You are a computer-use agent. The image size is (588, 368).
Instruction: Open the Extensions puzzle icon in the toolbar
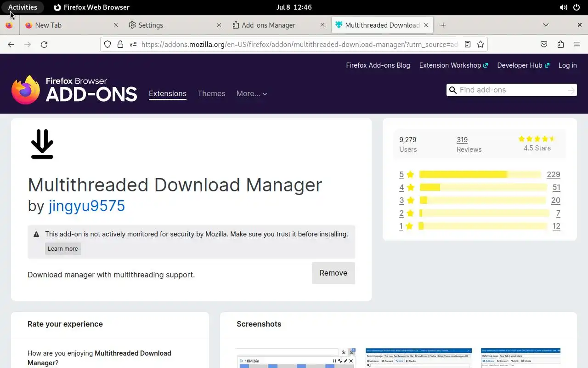tap(560, 45)
